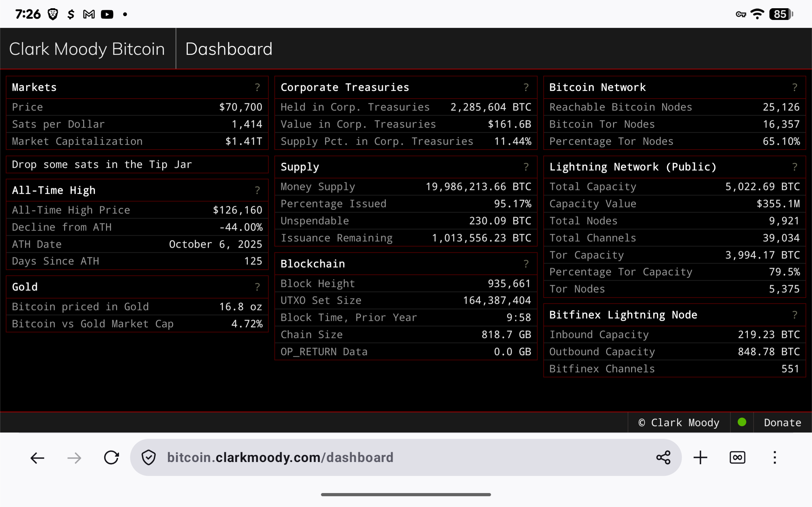812x507 pixels.
Task: Show help for the Supply panel
Action: click(x=526, y=167)
